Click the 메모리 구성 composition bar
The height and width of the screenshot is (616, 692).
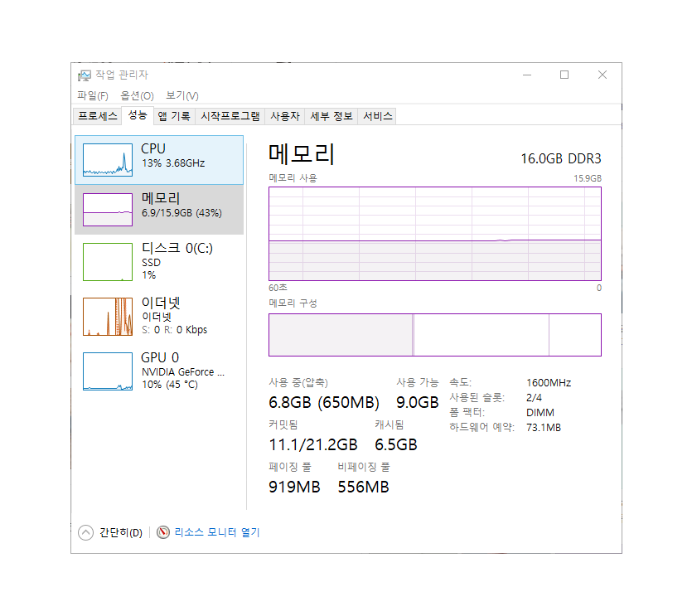(435, 335)
